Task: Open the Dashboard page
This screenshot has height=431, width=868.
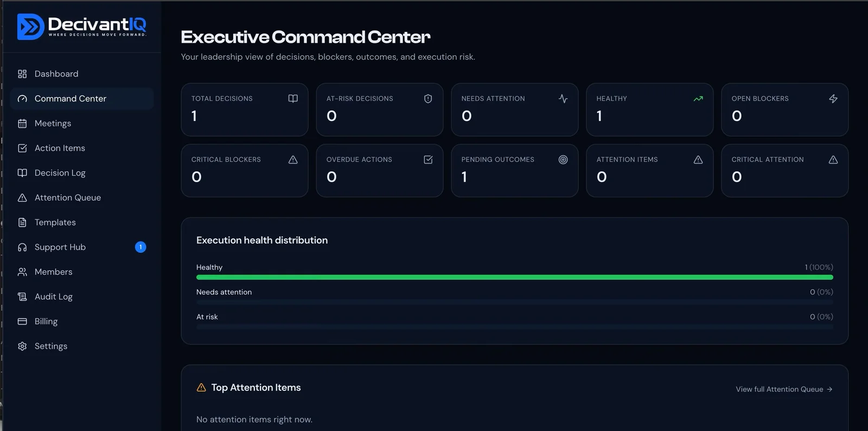Action: point(82,74)
